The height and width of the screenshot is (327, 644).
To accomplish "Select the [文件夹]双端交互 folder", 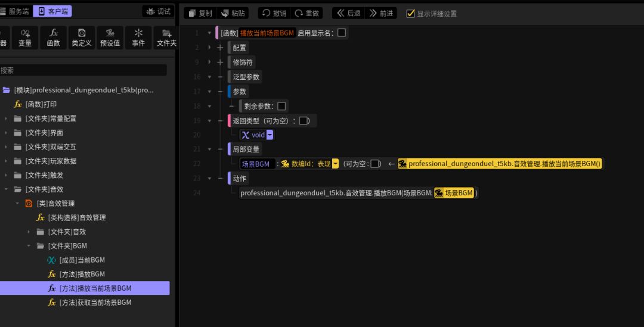I will [x=51, y=147].
